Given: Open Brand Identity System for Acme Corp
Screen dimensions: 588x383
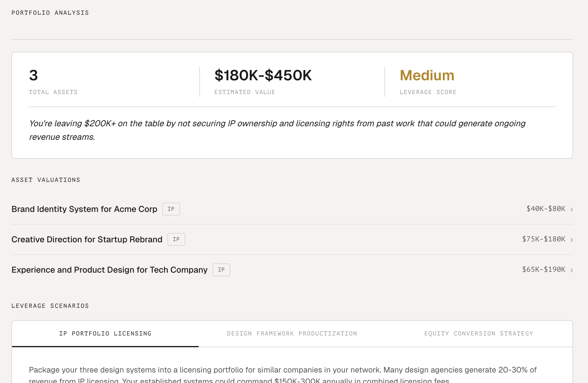Looking at the screenshot, I should pyautogui.click(x=84, y=209).
